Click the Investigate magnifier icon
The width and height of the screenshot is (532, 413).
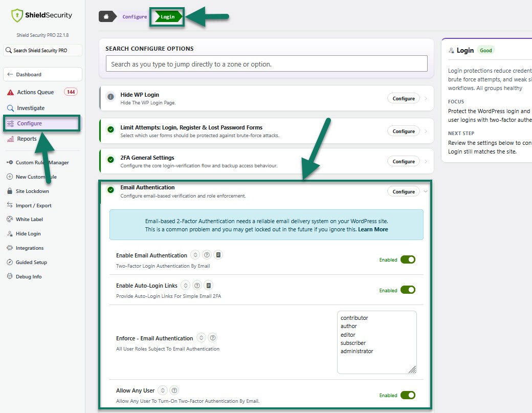[11, 108]
